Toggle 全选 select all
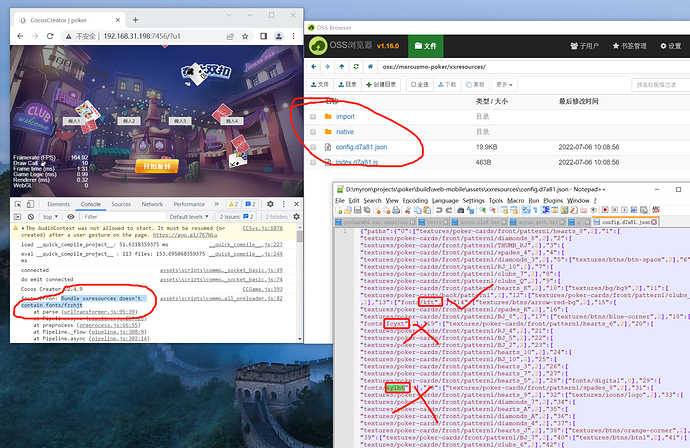 point(420,84)
